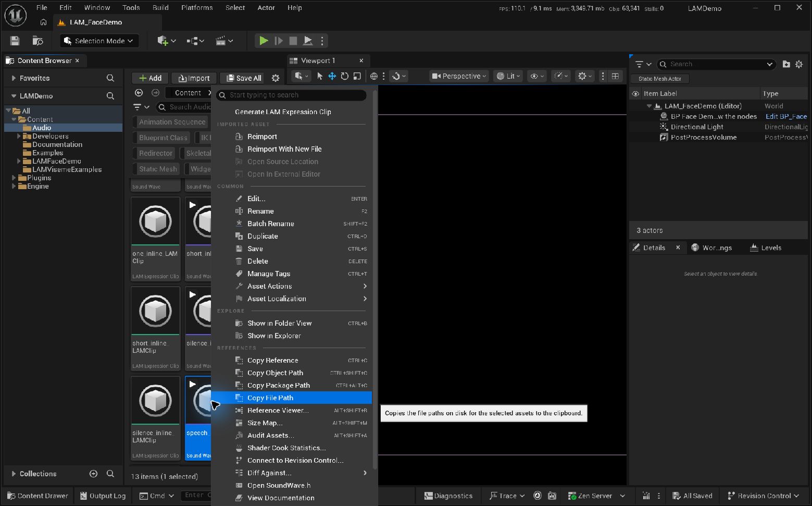
Task: Open the Revision Control dropdown
Action: coord(763,496)
